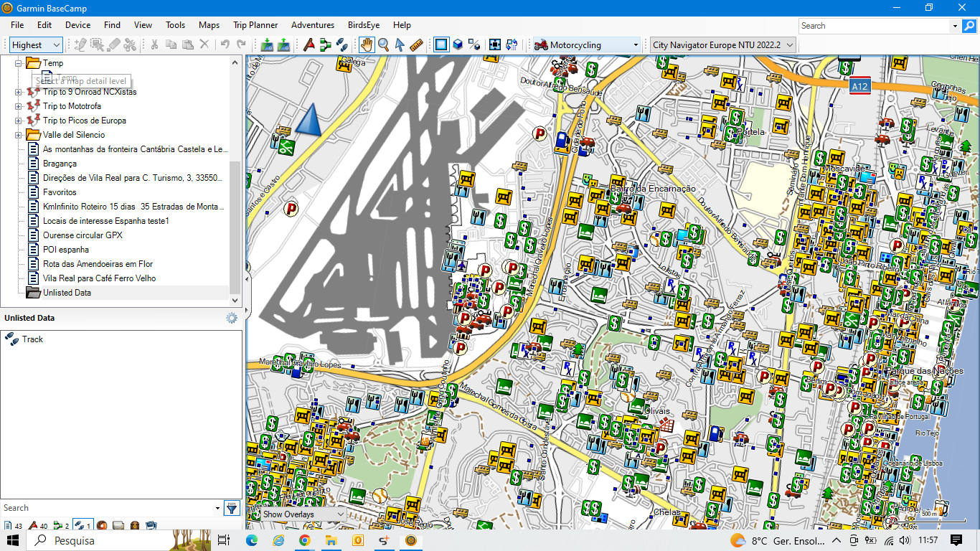The height and width of the screenshot is (551, 980).
Task: Open the Trip Planner menu
Action: (x=255, y=25)
